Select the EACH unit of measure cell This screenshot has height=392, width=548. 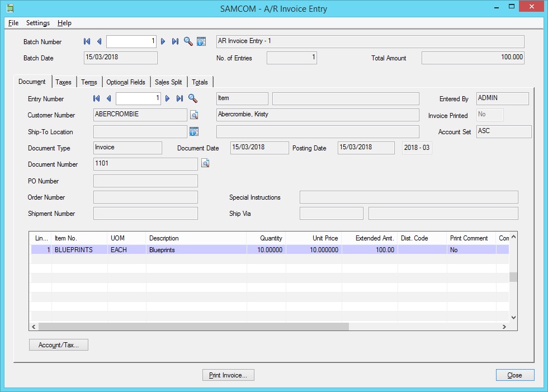point(126,250)
